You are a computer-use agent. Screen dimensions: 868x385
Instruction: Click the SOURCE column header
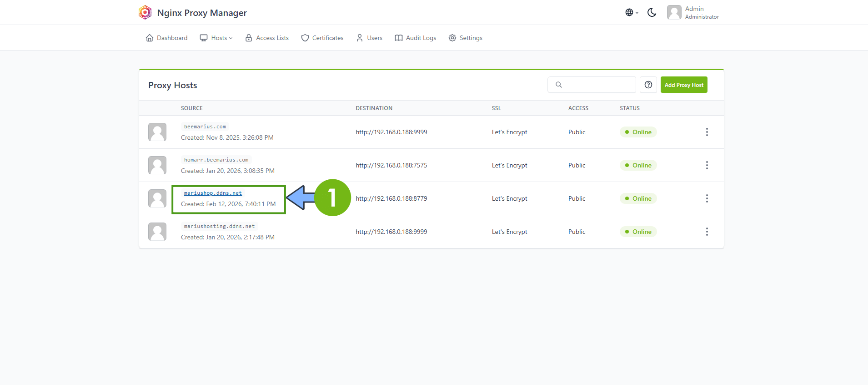point(192,108)
